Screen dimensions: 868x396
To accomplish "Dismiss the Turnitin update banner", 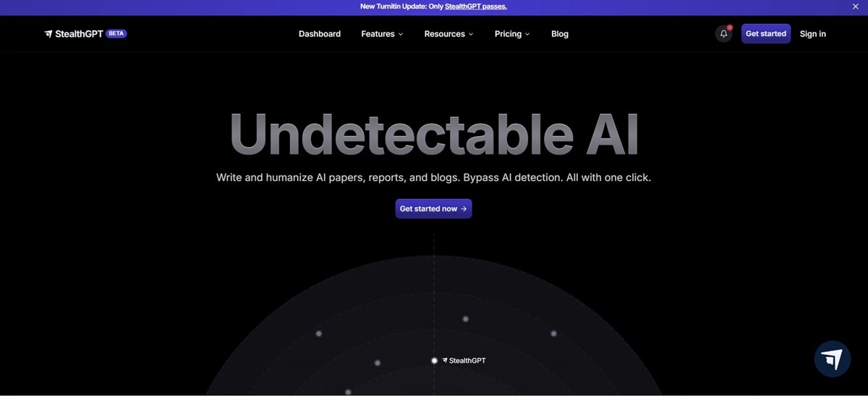I will point(855,7).
